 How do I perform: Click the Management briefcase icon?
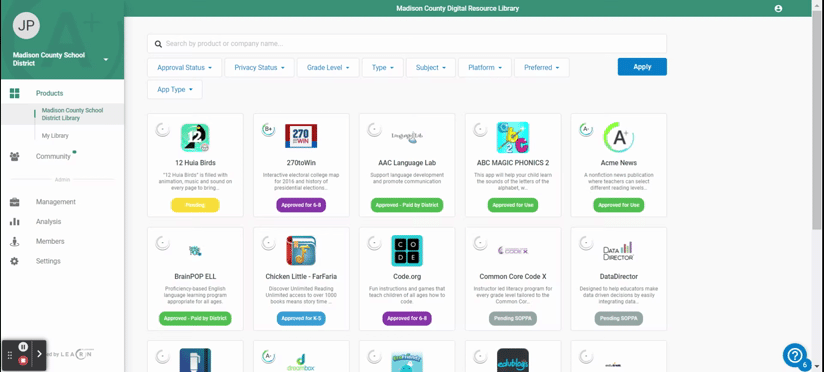click(15, 202)
